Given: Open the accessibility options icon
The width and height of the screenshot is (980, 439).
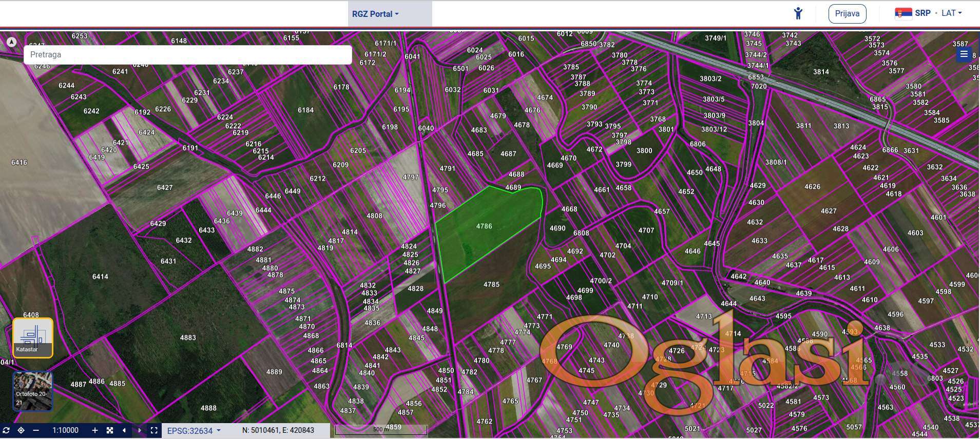Looking at the screenshot, I should click(798, 13).
